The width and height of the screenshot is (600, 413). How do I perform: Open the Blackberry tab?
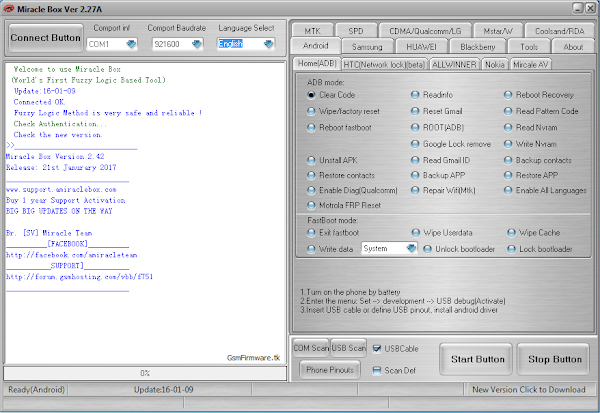point(478,47)
